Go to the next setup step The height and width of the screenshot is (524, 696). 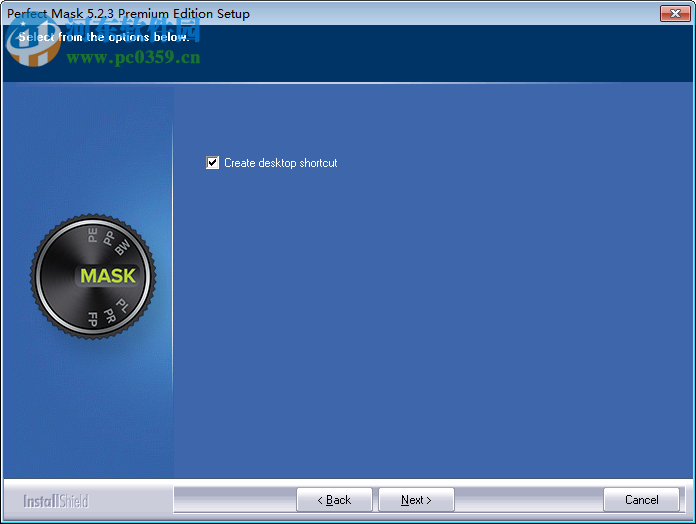(x=416, y=500)
